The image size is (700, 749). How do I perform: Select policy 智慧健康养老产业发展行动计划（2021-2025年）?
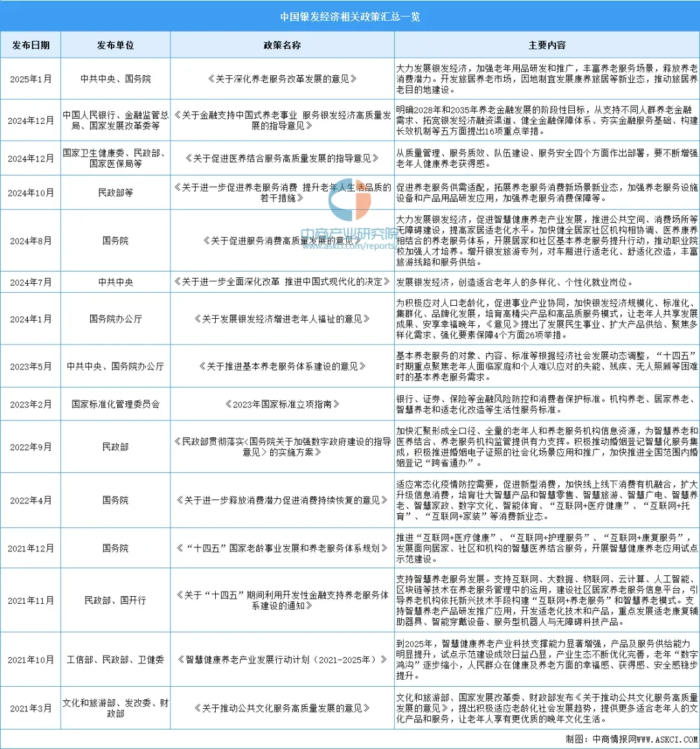pos(282,660)
